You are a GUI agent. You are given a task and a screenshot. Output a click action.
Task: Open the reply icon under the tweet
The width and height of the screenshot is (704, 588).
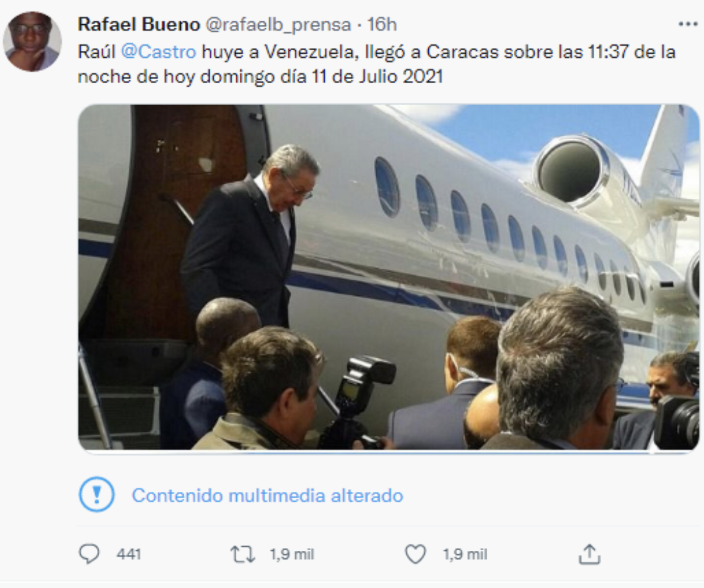[89, 554]
